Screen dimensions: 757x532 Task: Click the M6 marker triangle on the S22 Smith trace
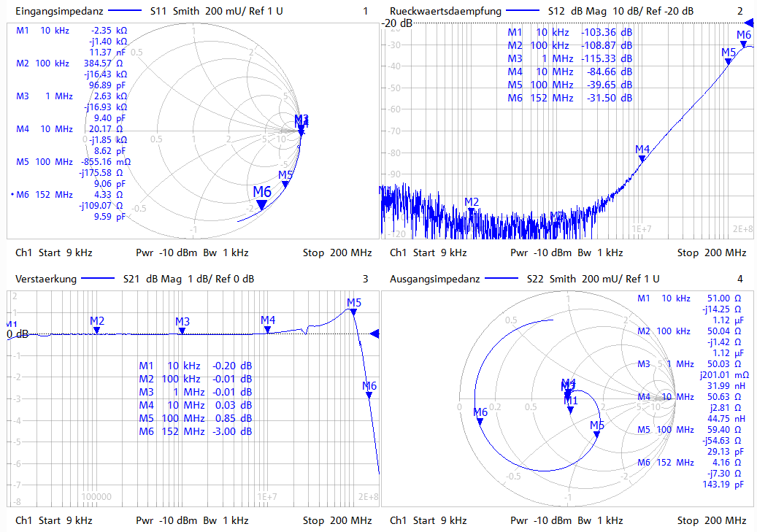(480, 422)
